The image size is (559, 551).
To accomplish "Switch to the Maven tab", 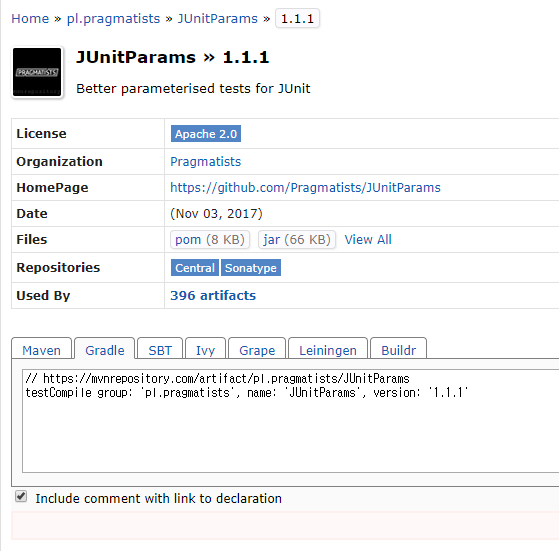I will click(x=41, y=348).
